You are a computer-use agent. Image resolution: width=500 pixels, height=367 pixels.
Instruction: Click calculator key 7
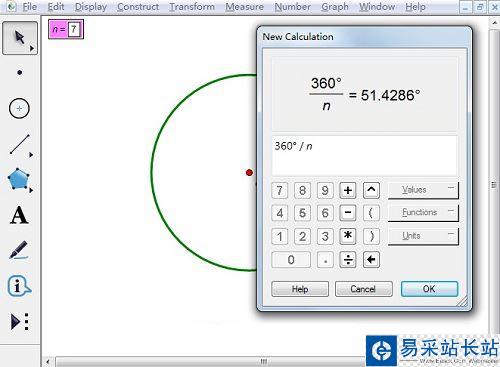coord(280,190)
